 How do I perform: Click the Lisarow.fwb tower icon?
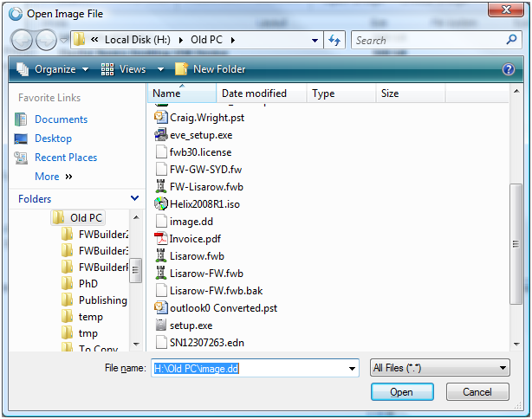(x=160, y=255)
